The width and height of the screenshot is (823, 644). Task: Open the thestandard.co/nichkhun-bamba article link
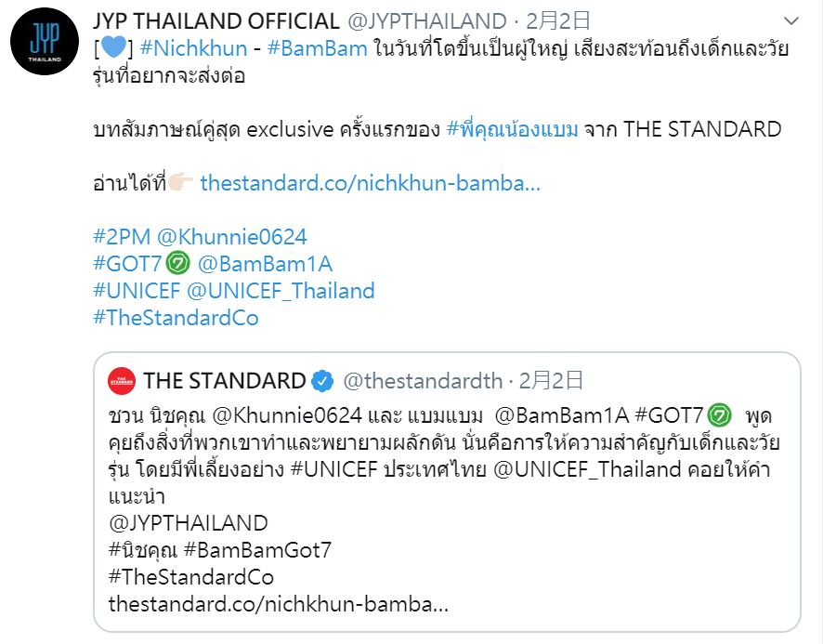(x=370, y=183)
